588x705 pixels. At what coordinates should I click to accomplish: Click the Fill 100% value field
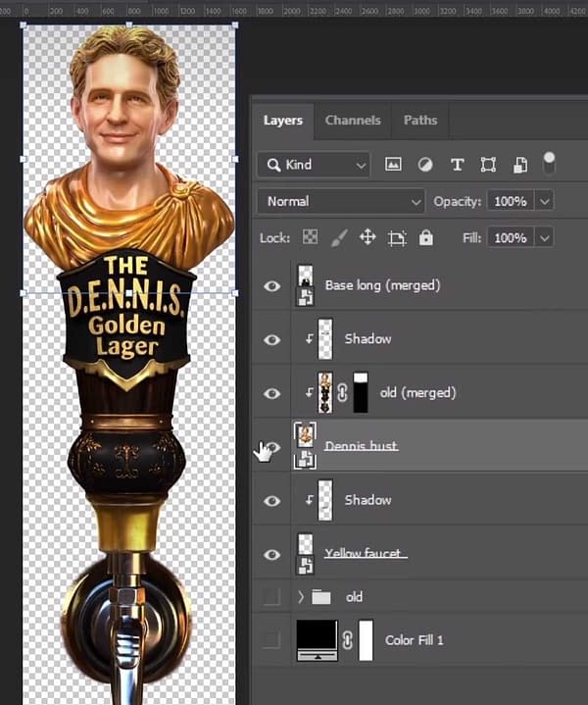[511, 237]
